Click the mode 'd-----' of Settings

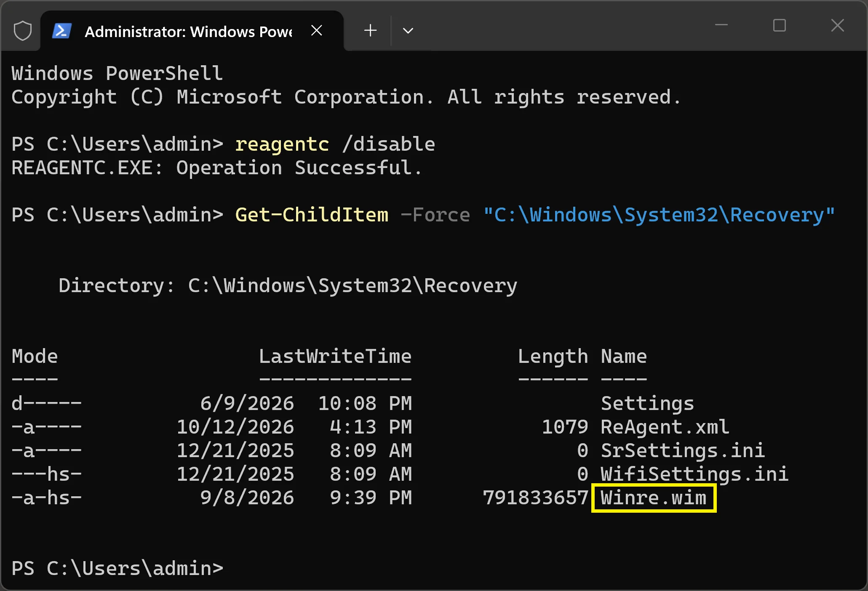click(x=46, y=404)
